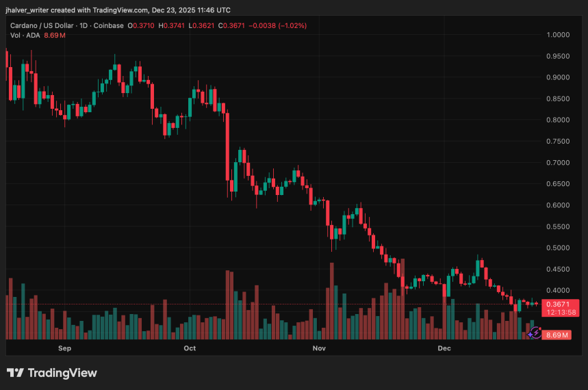Click the Vol · ADA indicator legend

point(25,35)
